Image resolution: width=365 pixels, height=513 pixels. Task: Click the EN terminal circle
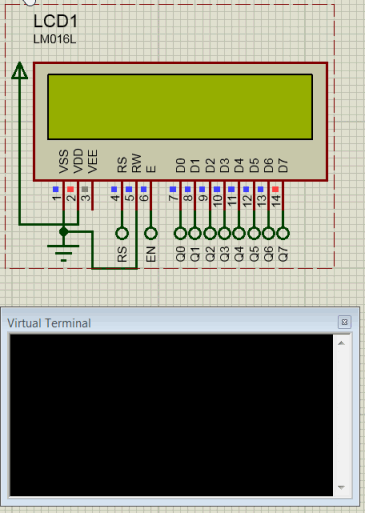click(x=151, y=233)
